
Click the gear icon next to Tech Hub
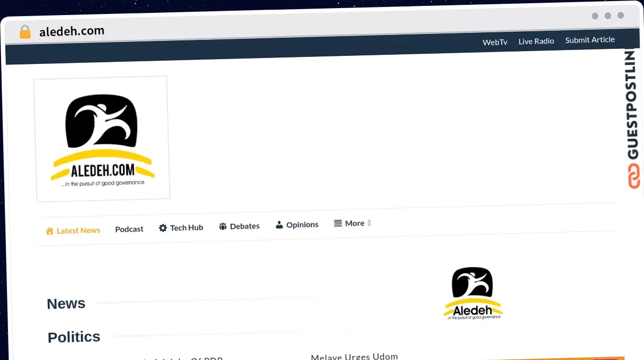click(163, 228)
